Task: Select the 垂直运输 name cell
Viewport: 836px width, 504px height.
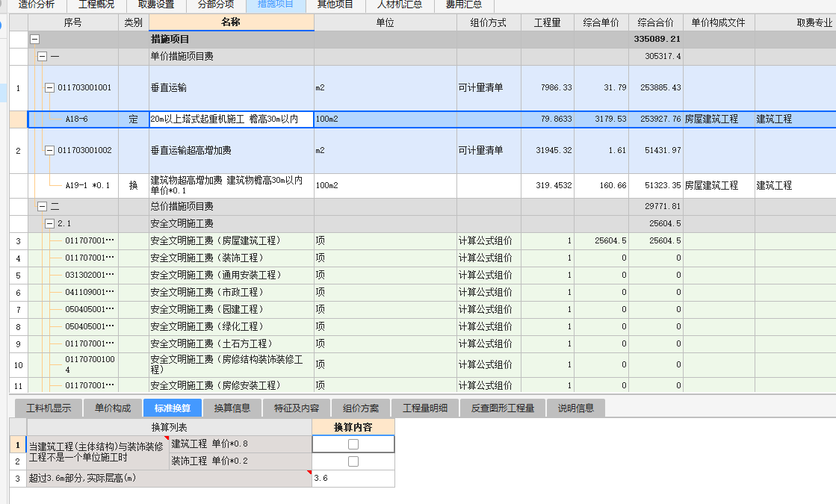Action: (x=231, y=87)
